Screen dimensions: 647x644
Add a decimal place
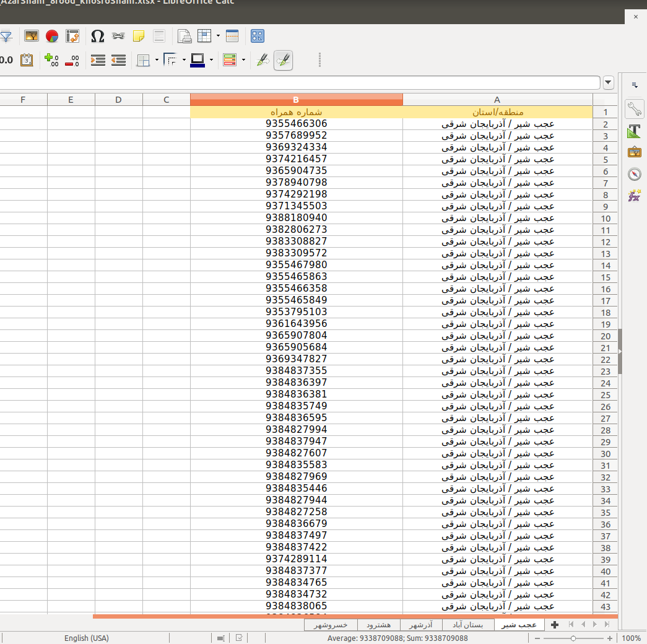(x=51, y=60)
